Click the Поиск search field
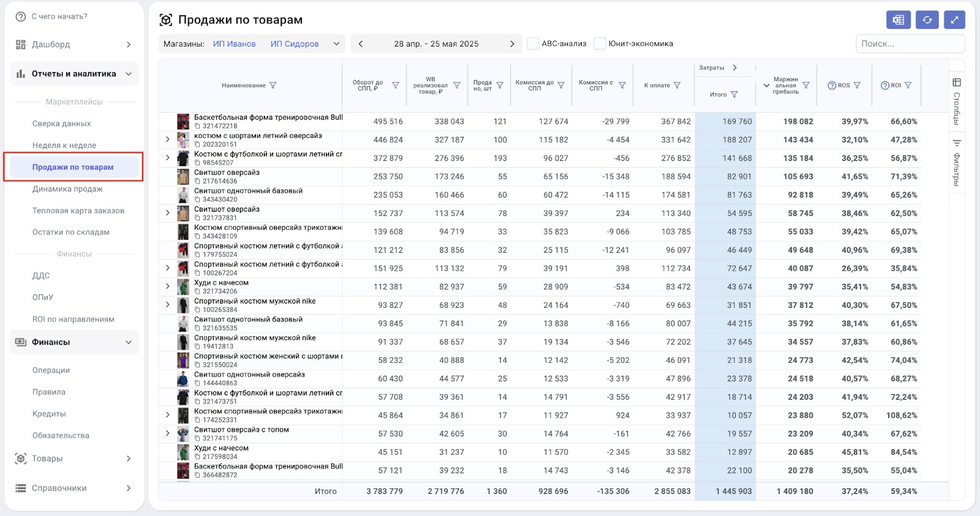 910,43
